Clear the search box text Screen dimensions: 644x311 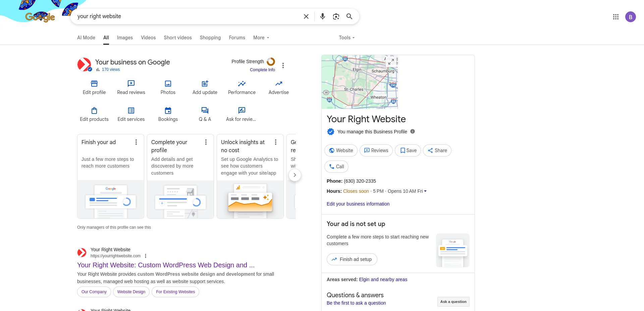point(306,16)
